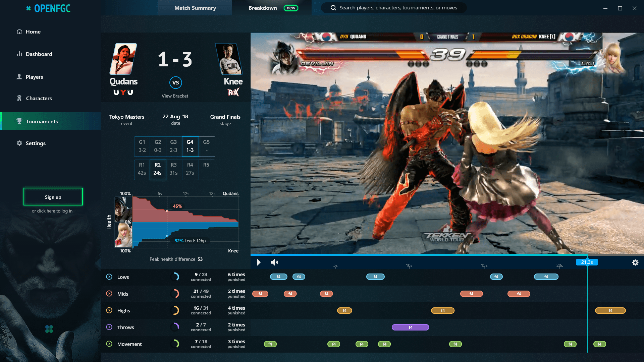Select round R5
Screen dimensions: 644x362
[x=207, y=169]
